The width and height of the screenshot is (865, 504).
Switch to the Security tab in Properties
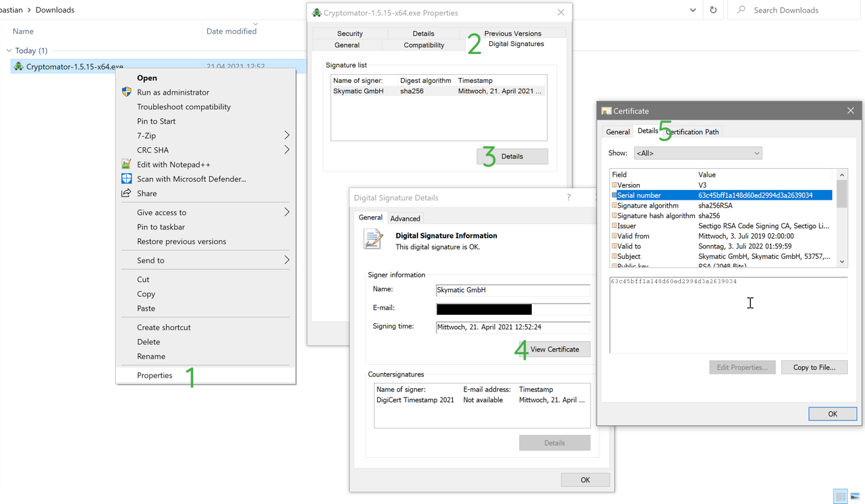350,33
